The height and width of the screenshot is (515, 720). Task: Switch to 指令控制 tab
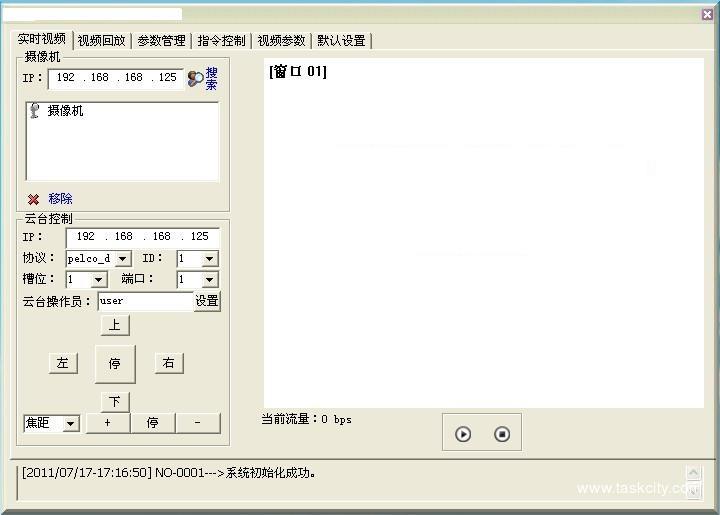(x=222, y=41)
